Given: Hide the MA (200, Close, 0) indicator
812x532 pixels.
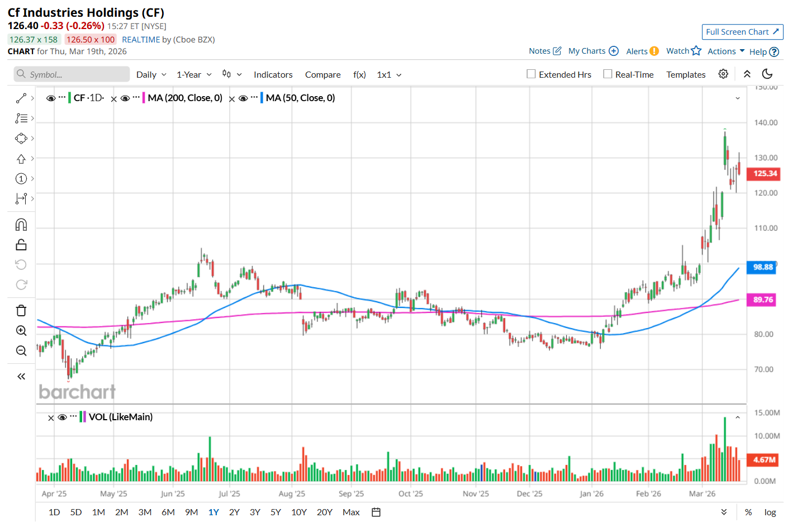Looking at the screenshot, I should [x=126, y=98].
